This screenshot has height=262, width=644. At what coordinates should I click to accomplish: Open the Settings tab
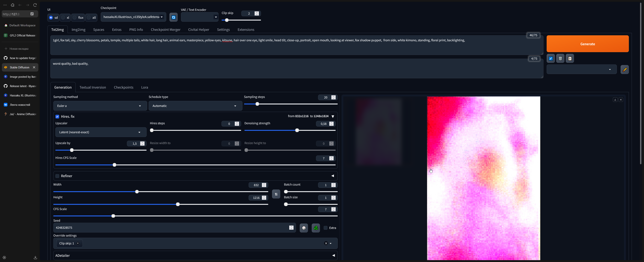point(223,30)
